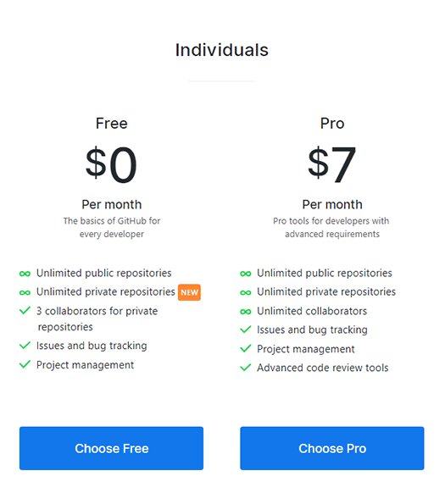Click checkmark beside Free plan Project management
The width and height of the screenshot is (445, 504).
25,364
